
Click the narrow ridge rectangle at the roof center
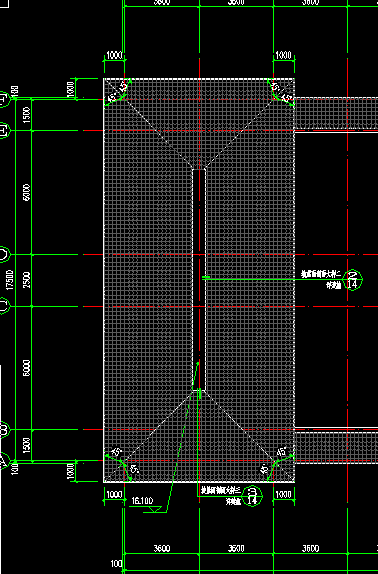pos(199,280)
